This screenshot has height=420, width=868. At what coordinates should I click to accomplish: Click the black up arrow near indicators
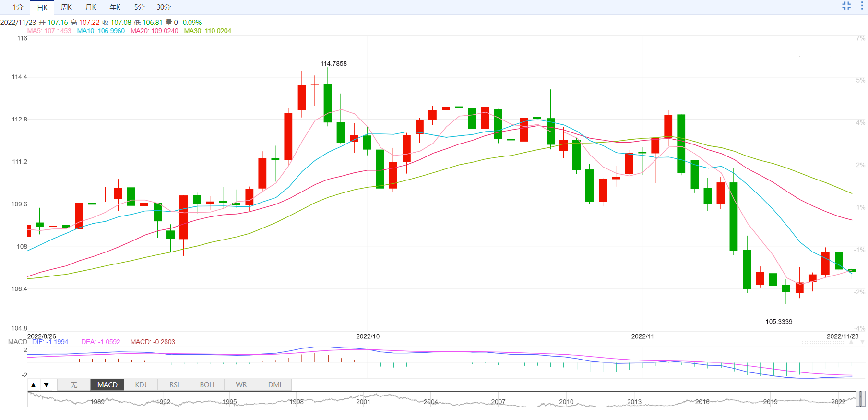pyautogui.click(x=34, y=385)
